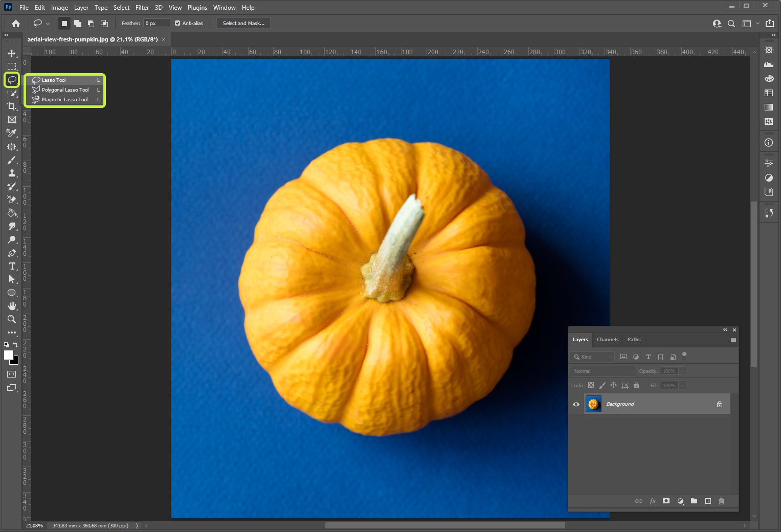781x532 pixels.
Task: Open the Window menu
Action: 225,8
